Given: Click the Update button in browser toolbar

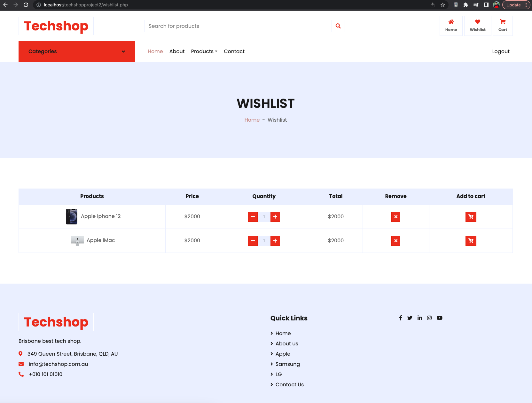Looking at the screenshot, I should [x=513, y=5].
